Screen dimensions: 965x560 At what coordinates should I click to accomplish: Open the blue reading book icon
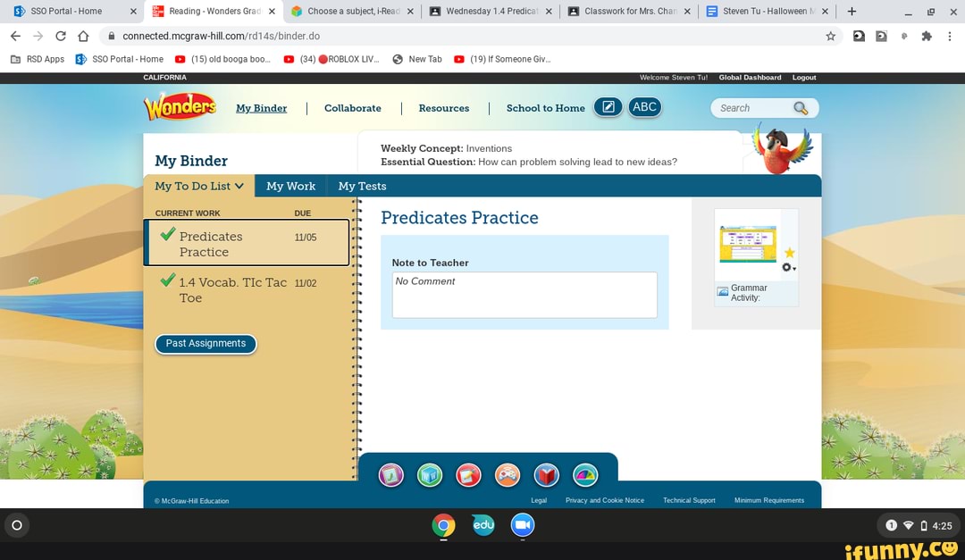[547, 475]
